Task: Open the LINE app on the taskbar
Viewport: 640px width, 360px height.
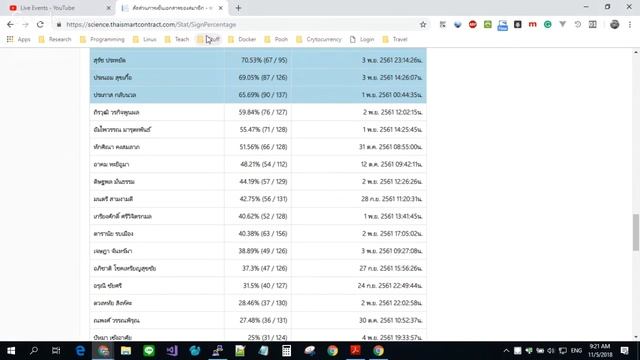Action: (x=149, y=351)
